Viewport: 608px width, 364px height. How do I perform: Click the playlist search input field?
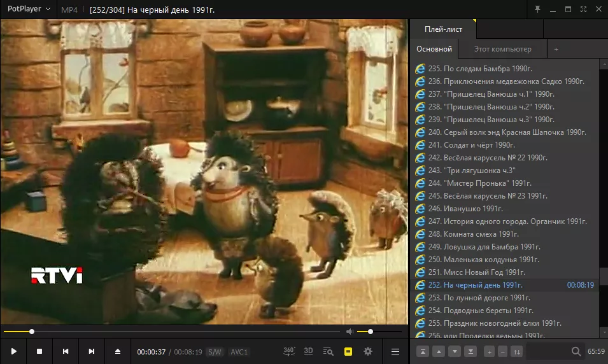click(x=548, y=352)
